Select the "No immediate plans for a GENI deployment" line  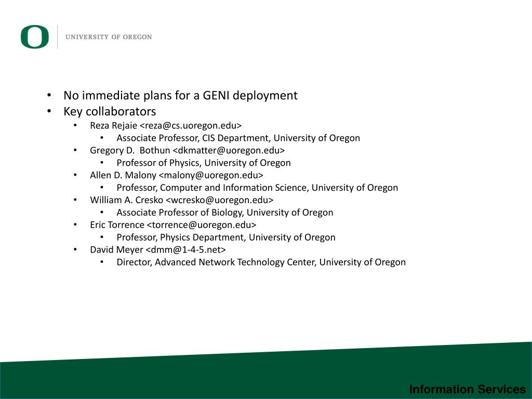180,96
